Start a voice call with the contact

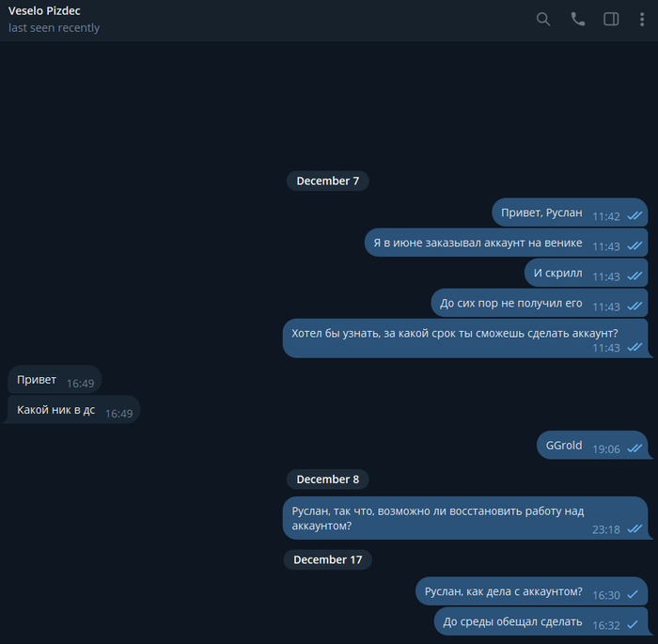(x=577, y=20)
